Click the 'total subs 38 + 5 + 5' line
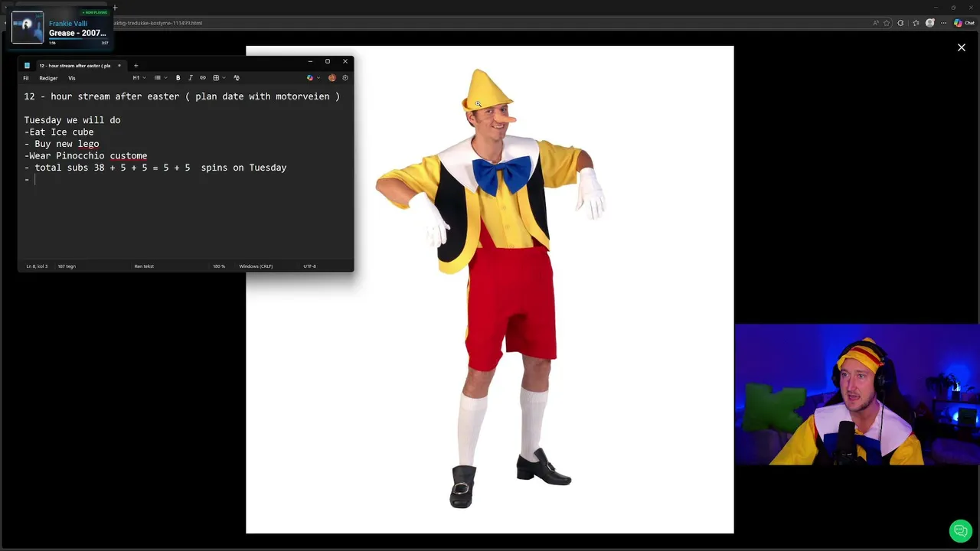The width and height of the screenshot is (980, 551). (x=155, y=168)
